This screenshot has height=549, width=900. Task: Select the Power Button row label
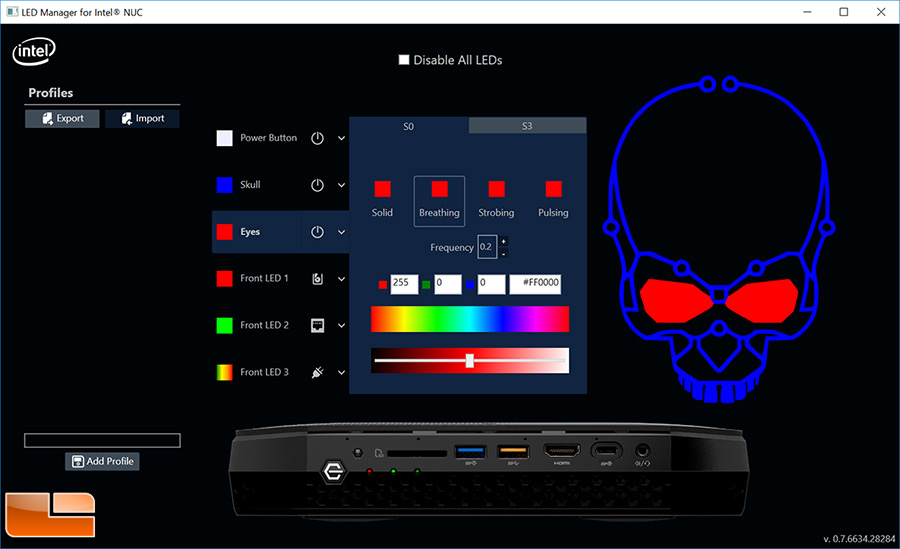coord(269,138)
